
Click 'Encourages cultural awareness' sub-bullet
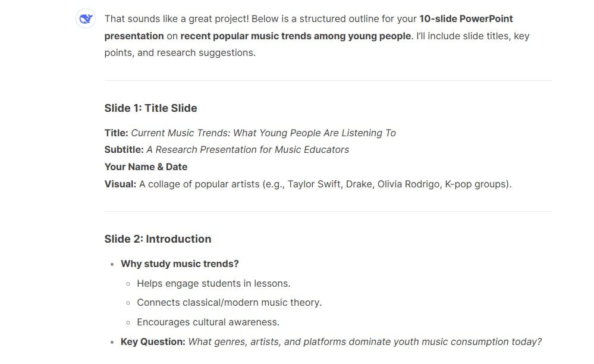click(x=208, y=322)
